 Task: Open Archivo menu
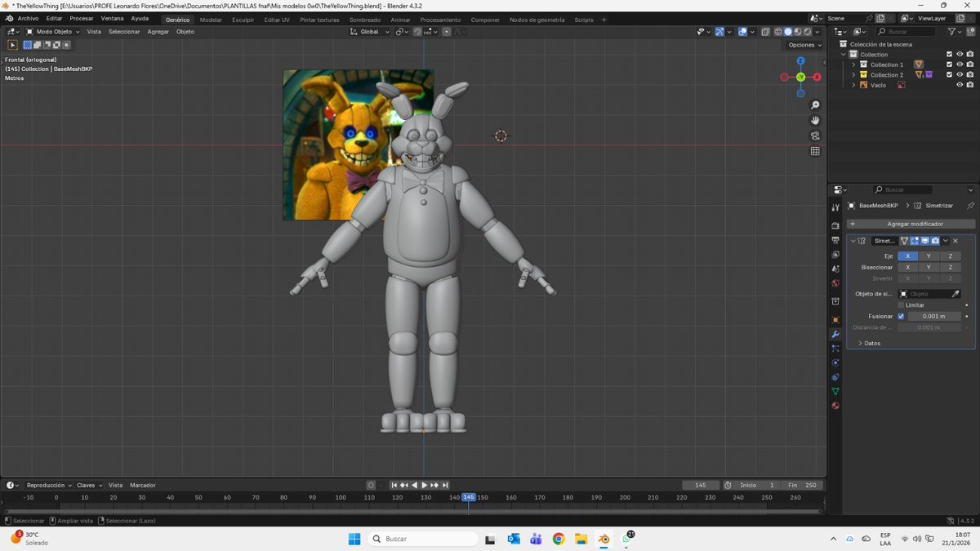click(x=28, y=19)
